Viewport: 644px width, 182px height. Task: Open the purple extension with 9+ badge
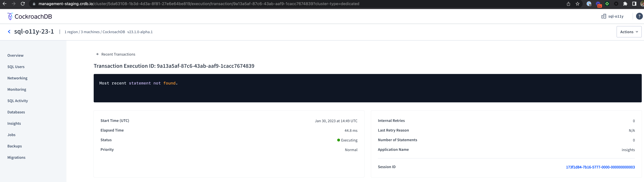[598, 4]
